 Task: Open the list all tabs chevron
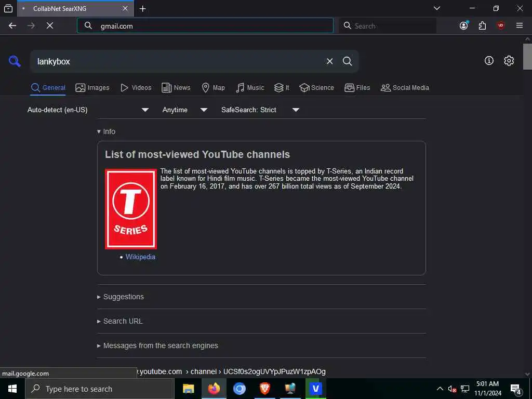pos(437,8)
